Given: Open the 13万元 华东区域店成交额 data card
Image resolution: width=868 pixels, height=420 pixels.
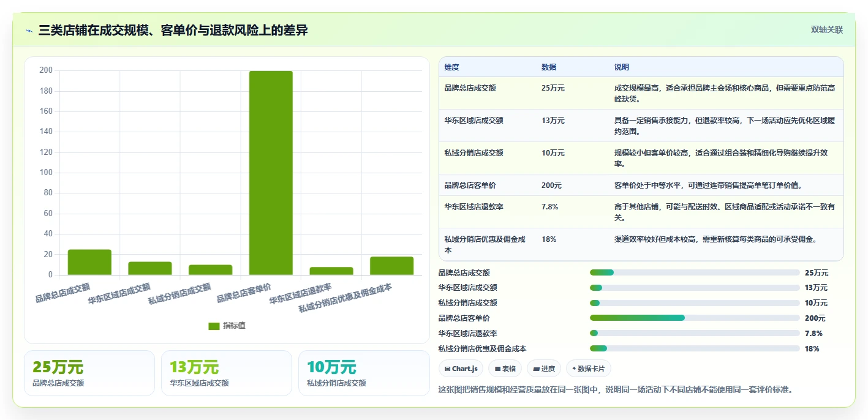Looking at the screenshot, I should click(x=227, y=373).
